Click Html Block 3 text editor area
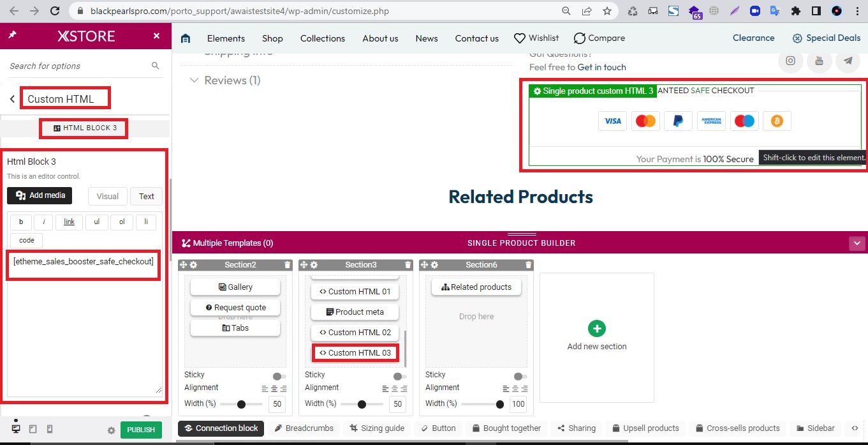 tap(85, 323)
